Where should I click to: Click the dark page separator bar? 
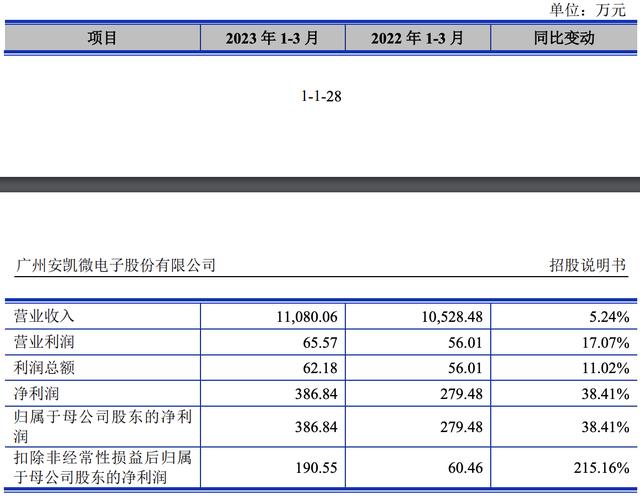pos(320,184)
